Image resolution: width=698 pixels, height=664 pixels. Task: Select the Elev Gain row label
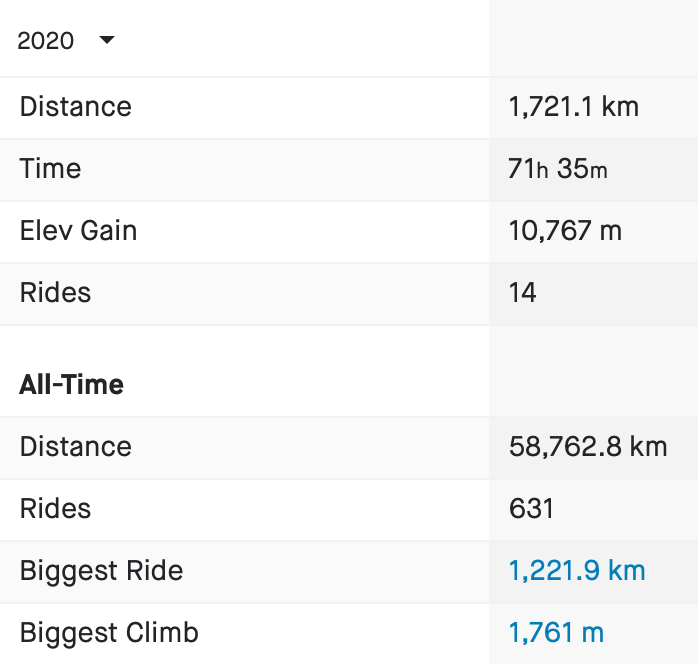[78, 231]
